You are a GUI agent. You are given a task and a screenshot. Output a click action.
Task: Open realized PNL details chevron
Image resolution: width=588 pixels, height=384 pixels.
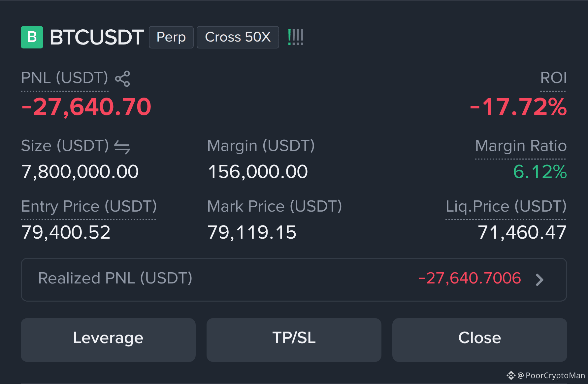(x=539, y=280)
